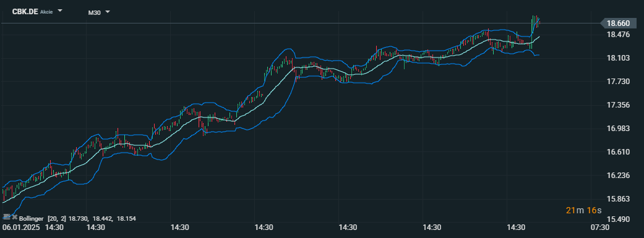Click the Bollinger upper band value 18.730

coord(79,219)
